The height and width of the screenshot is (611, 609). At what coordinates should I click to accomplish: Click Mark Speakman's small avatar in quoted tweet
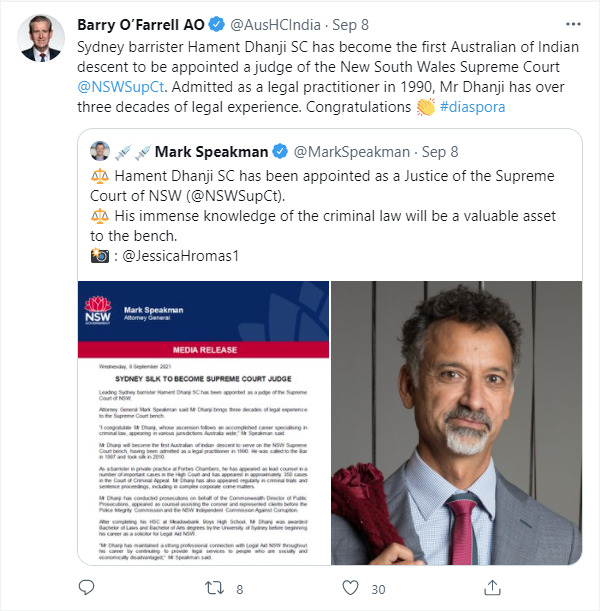[101, 151]
